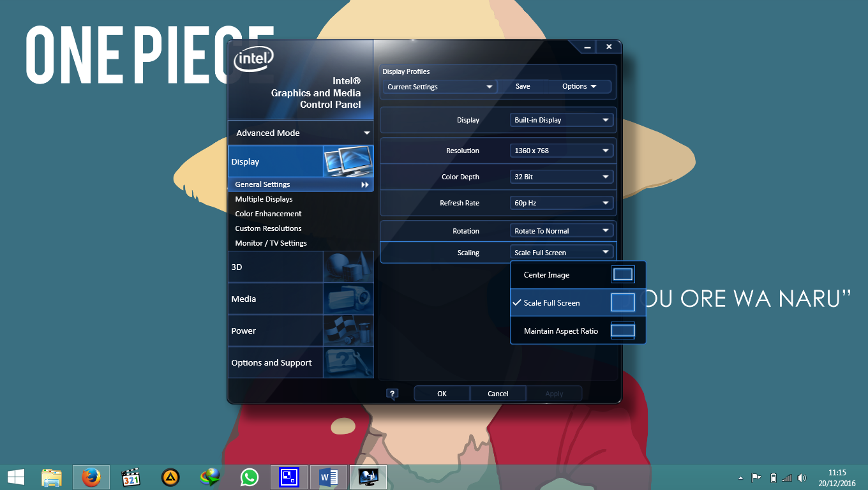This screenshot has height=490, width=868.
Task: Open the Advanced Mode dropdown
Action: [301, 133]
